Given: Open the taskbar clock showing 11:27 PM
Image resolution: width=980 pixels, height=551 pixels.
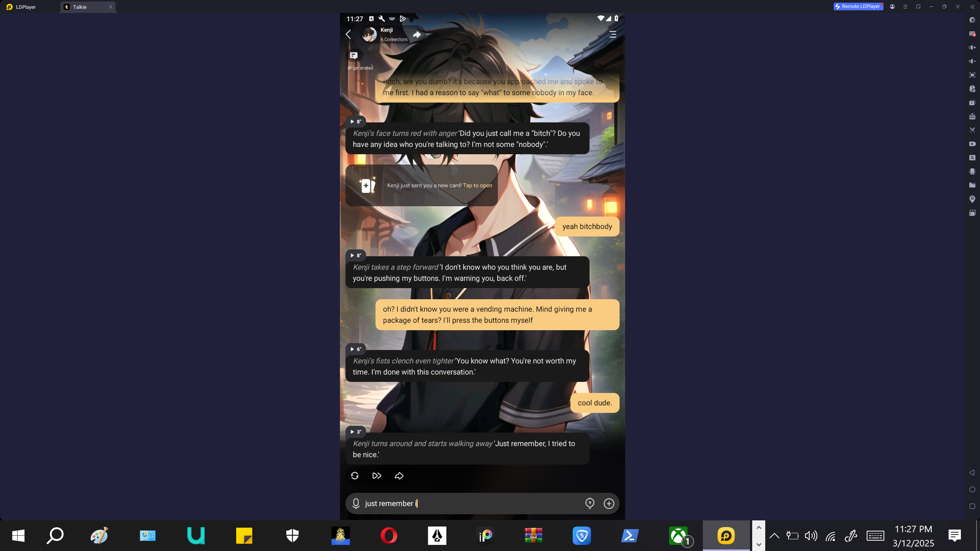Looking at the screenshot, I should click(x=913, y=536).
